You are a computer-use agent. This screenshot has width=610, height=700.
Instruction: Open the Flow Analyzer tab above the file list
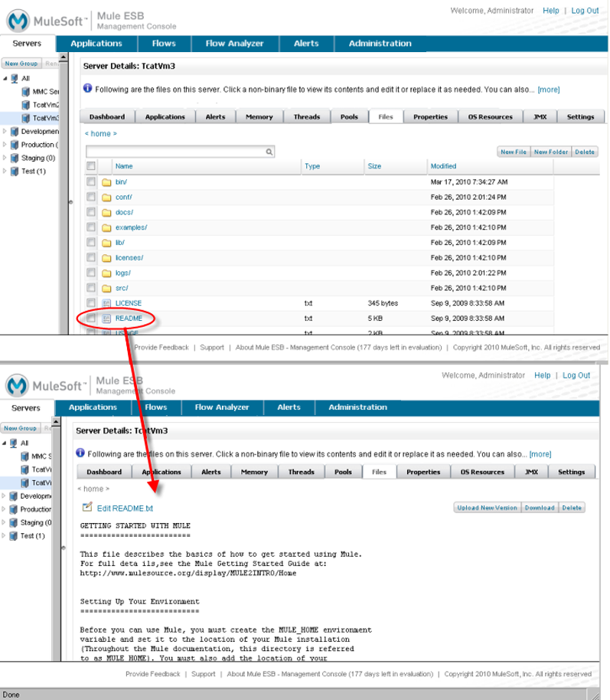pos(234,44)
